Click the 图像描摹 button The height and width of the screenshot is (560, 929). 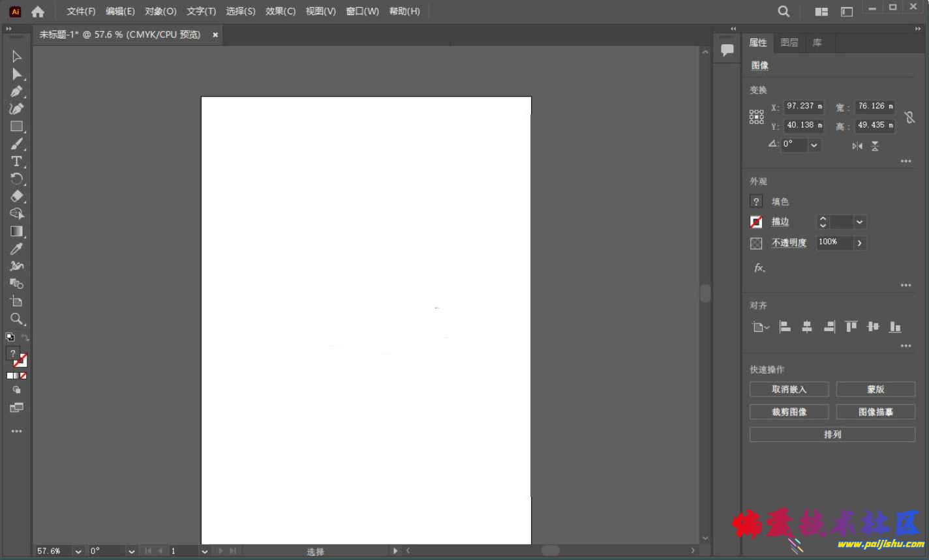(x=876, y=412)
